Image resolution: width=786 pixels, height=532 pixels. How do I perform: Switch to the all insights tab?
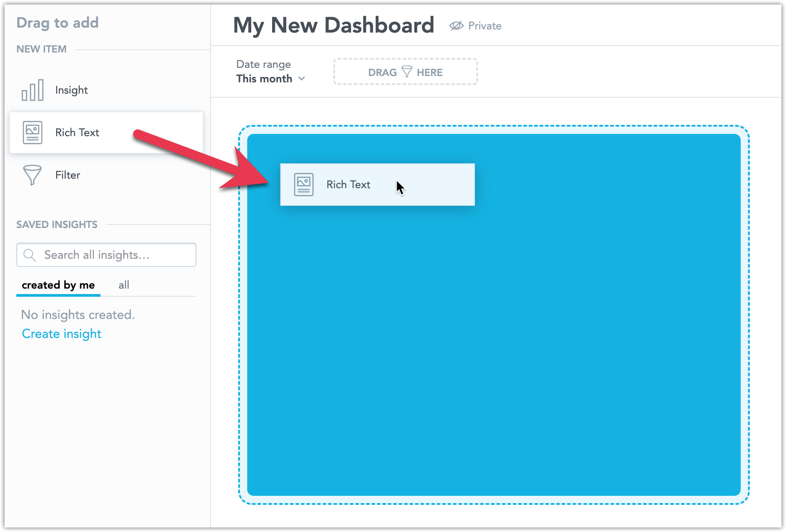(x=124, y=285)
